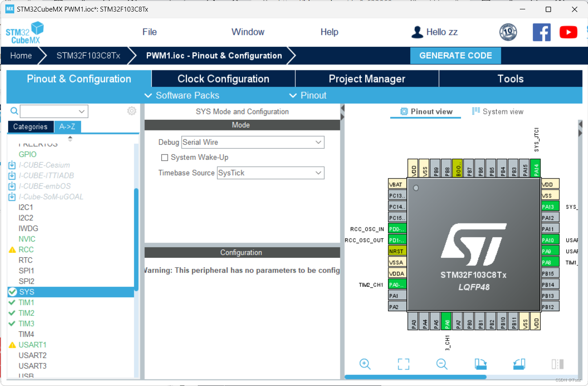Click the Hello zz user account icon
This screenshot has width=588, height=386.
pos(417,32)
